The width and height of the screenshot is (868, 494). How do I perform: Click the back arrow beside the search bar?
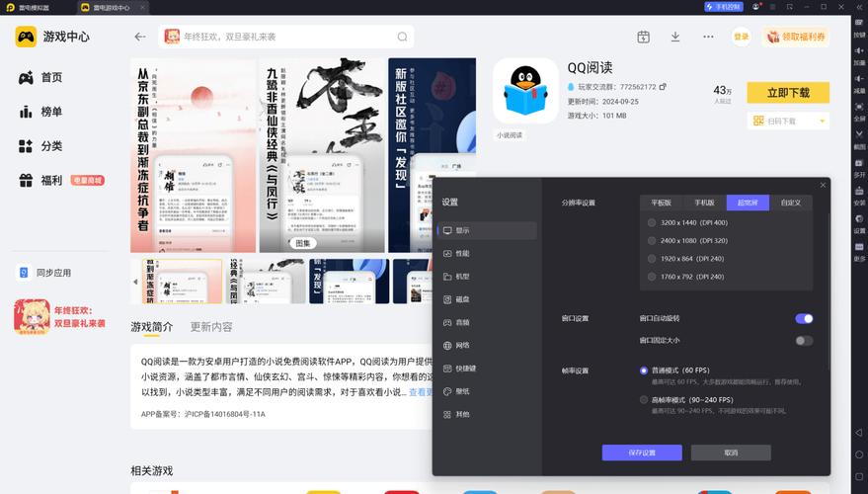pos(140,37)
